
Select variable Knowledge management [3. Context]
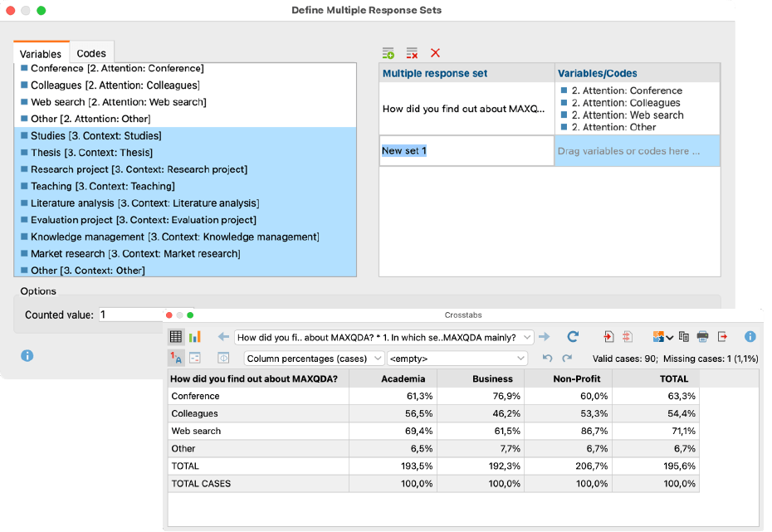point(185,237)
